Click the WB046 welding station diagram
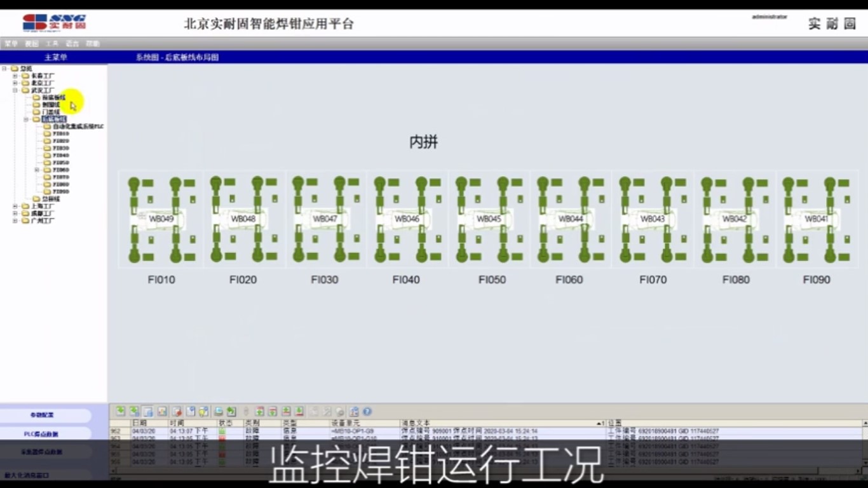Image resolution: width=868 pixels, height=488 pixels. tap(407, 219)
